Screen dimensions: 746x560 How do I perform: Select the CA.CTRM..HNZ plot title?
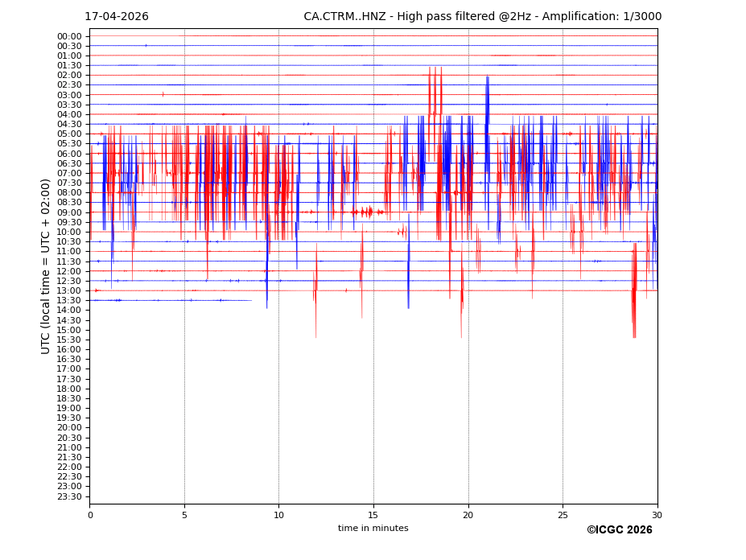coord(482,17)
